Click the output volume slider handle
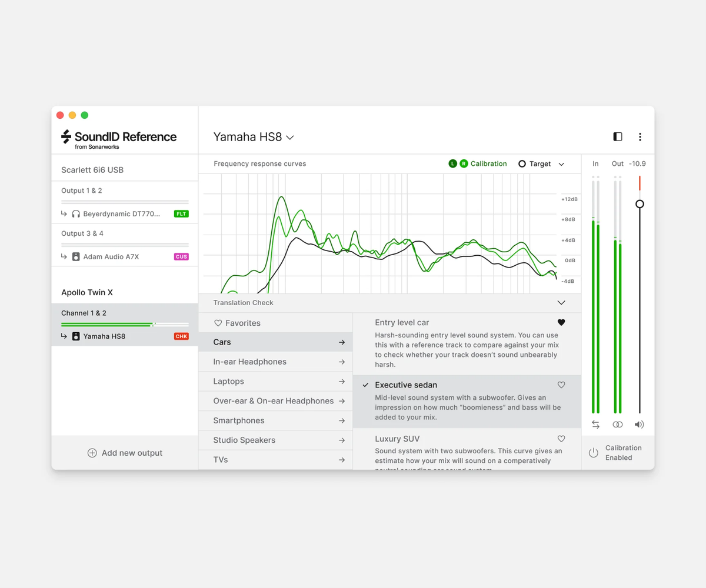 [640, 204]
